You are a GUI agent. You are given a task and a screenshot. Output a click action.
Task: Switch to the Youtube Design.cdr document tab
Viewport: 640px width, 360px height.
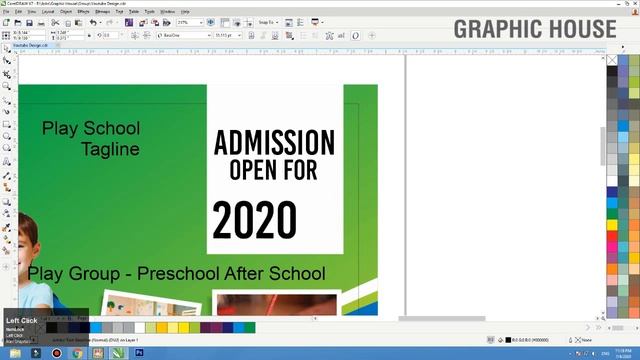pos(30,45)
